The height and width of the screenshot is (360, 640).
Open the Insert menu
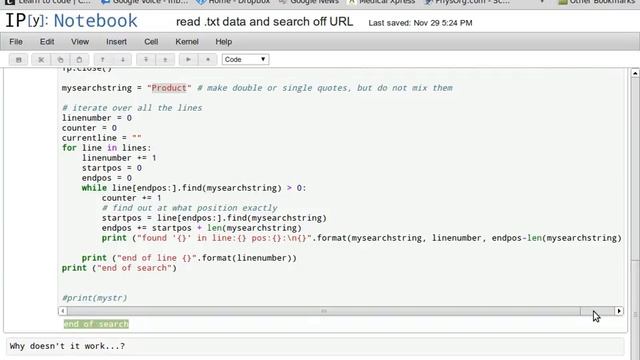pyautogui.click(x=116, y=42)
